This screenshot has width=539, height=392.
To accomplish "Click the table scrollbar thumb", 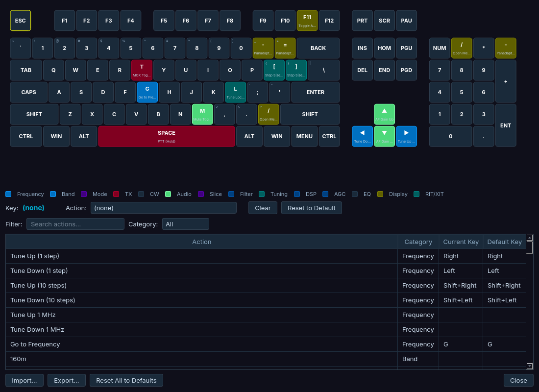I will 530,247.
